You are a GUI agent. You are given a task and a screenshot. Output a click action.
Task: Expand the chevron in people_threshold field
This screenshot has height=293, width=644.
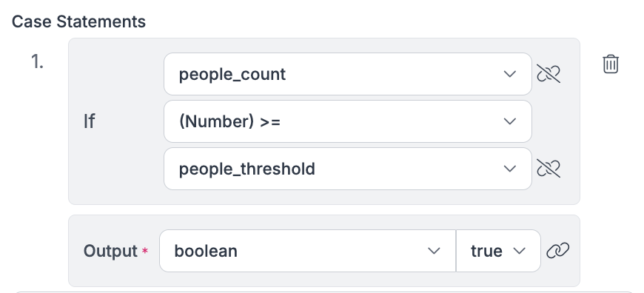510,169
